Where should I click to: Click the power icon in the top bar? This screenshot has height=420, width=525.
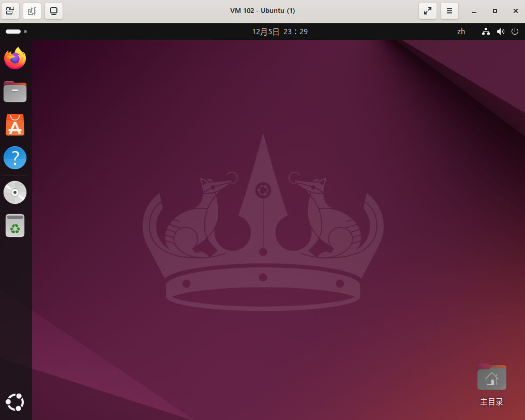click(x=515, y=32)
